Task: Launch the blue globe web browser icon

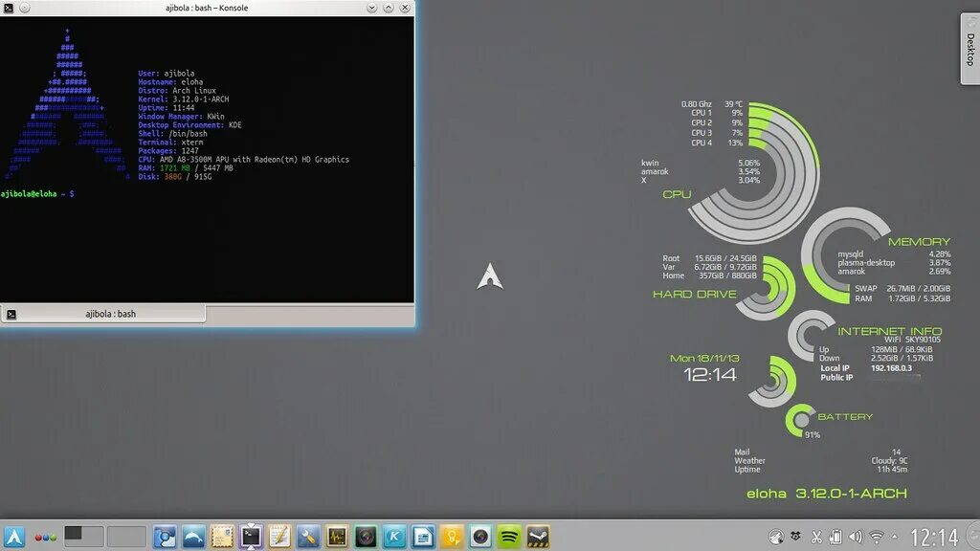Action: 165,537
